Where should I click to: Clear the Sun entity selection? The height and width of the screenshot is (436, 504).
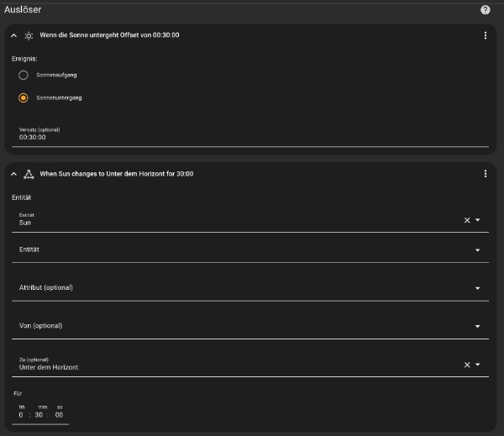[x=468, y=220]
